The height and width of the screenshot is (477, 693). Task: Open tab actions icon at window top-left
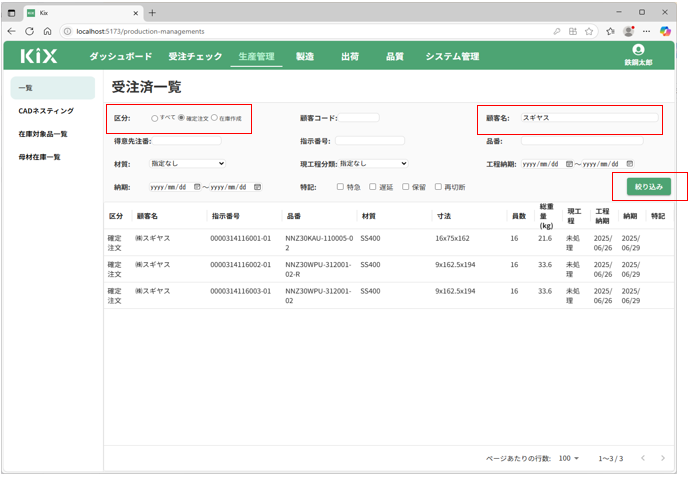point(11,13)
